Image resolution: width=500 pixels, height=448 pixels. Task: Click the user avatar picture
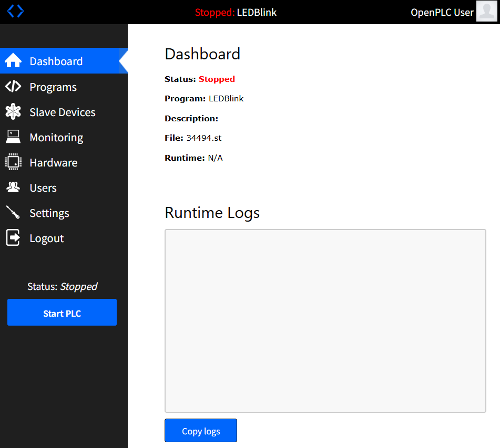tap(486, 12)
